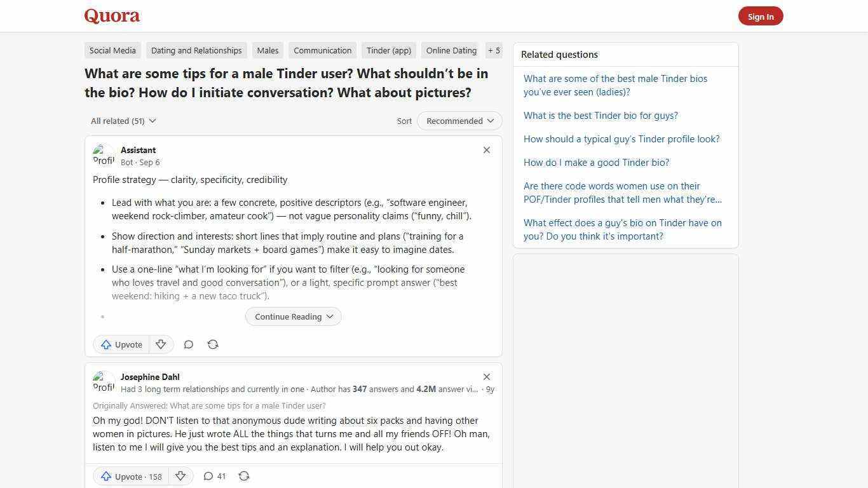The height and width of the screenshot is (488, 868).
Task: Dismiss the Assistant's answer
Action: 487,150
